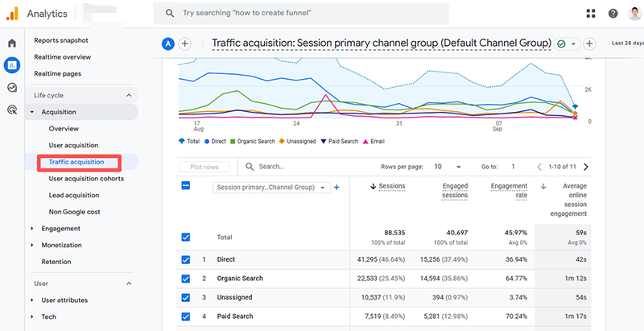Click the Home icon in left rail

(x=12, y=43)
